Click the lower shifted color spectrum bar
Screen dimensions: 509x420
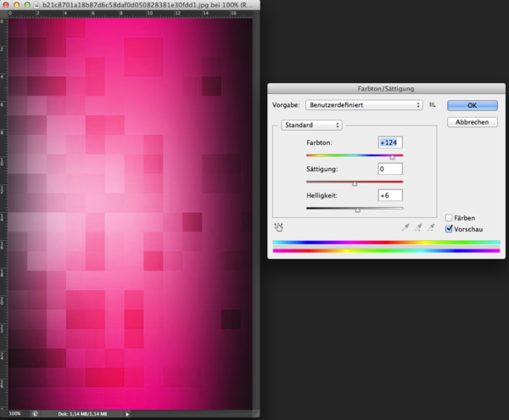point(386,250)
